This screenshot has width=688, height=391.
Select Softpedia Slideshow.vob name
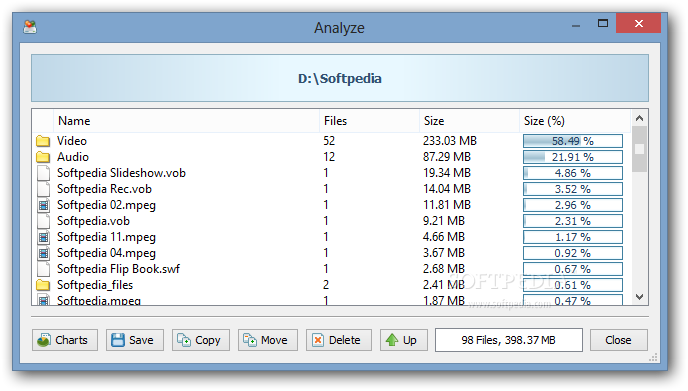click(x=122, y=173)
